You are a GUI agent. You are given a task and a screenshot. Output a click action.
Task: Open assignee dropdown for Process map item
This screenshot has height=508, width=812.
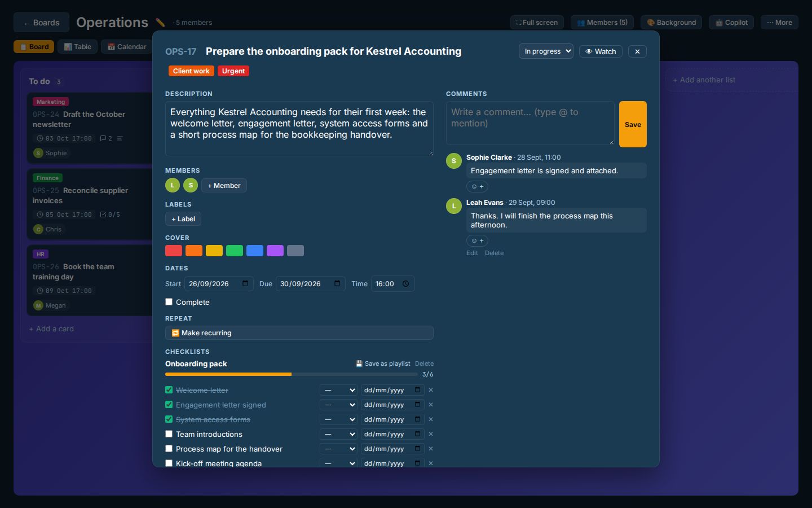[x=338, y=449]
